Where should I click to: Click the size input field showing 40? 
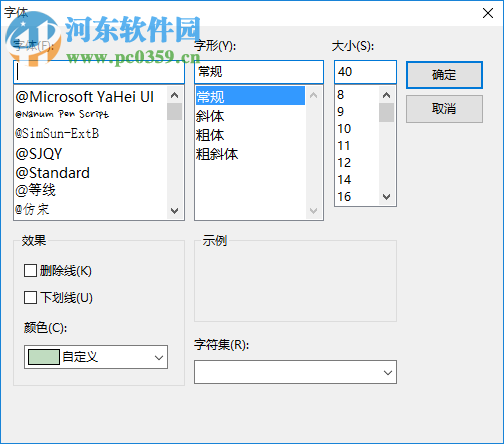[365, 72]
